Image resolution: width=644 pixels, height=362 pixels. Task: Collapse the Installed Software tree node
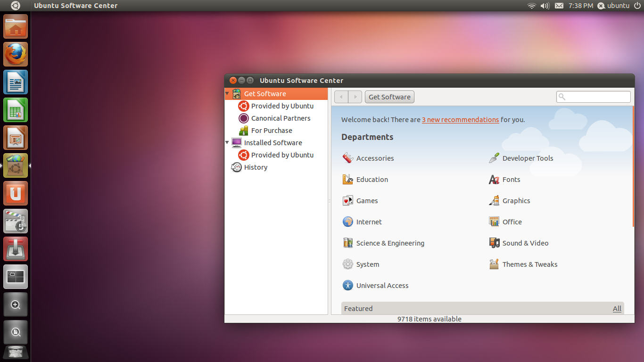[x=227, y=142]
